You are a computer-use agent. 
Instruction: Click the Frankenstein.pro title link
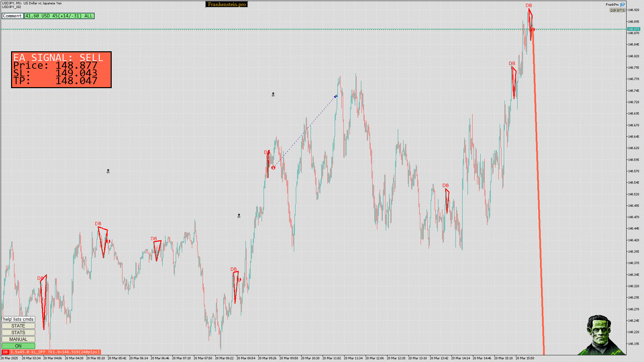227,4
